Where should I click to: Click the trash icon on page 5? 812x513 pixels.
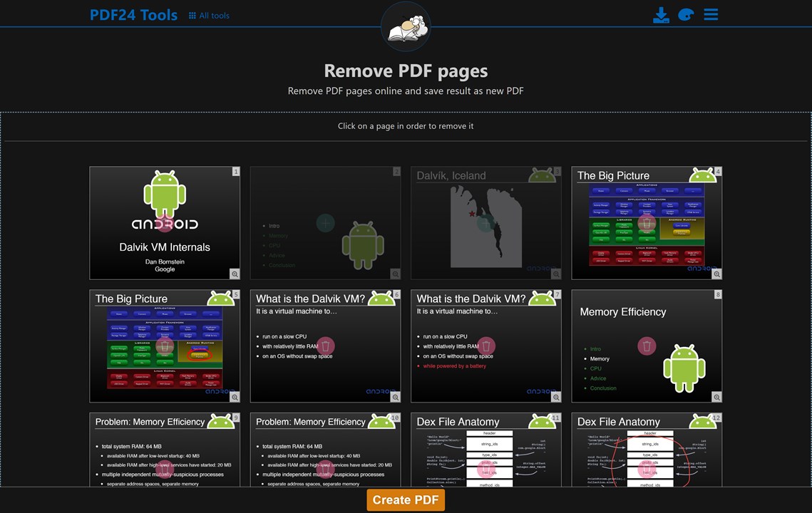tap(165, 346)
